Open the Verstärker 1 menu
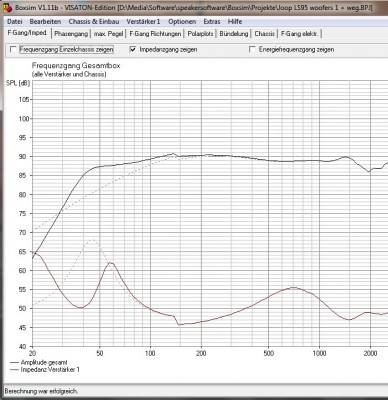388x400 pixels. [143, 22]
